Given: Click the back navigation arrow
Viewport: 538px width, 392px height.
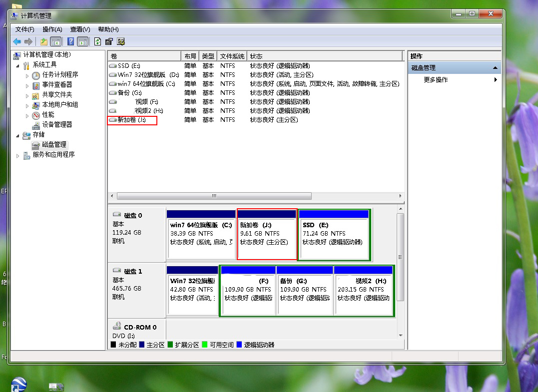Looking at the screenshot, I should 17,41.
